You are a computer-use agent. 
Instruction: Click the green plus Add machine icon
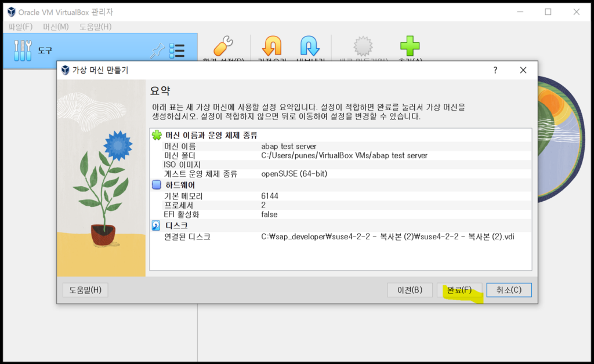(410, 46)
